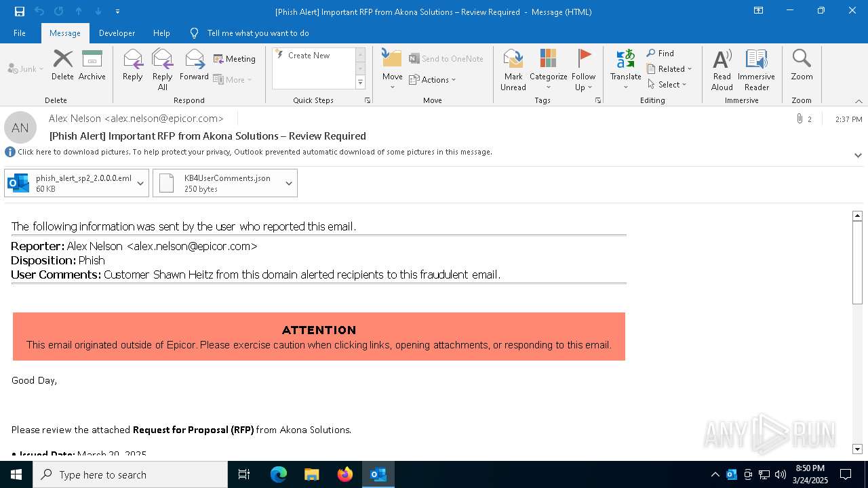Click the Outlook taskbar button

[378, 474]
